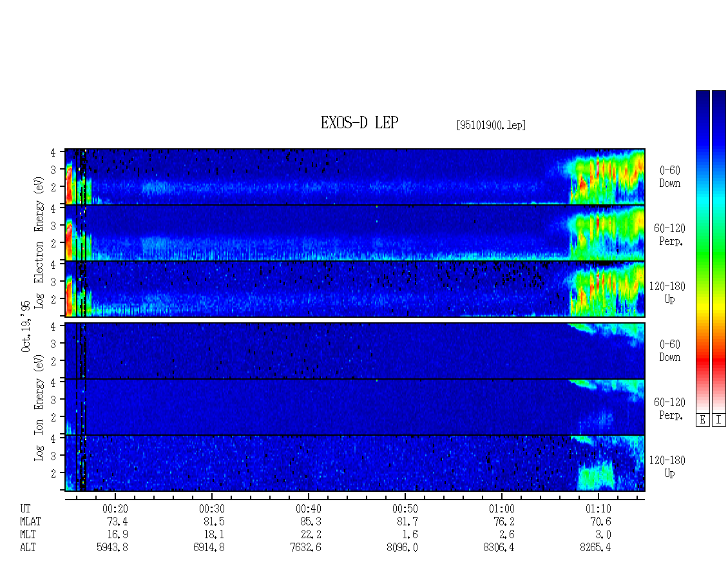
Task: Select the 01:10 UT tick label
Action: point(598,509)
